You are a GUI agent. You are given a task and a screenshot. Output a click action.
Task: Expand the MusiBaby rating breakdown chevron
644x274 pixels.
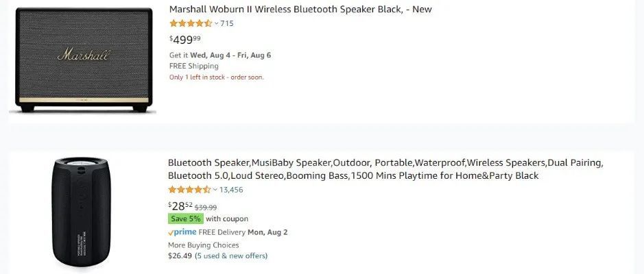216,190
